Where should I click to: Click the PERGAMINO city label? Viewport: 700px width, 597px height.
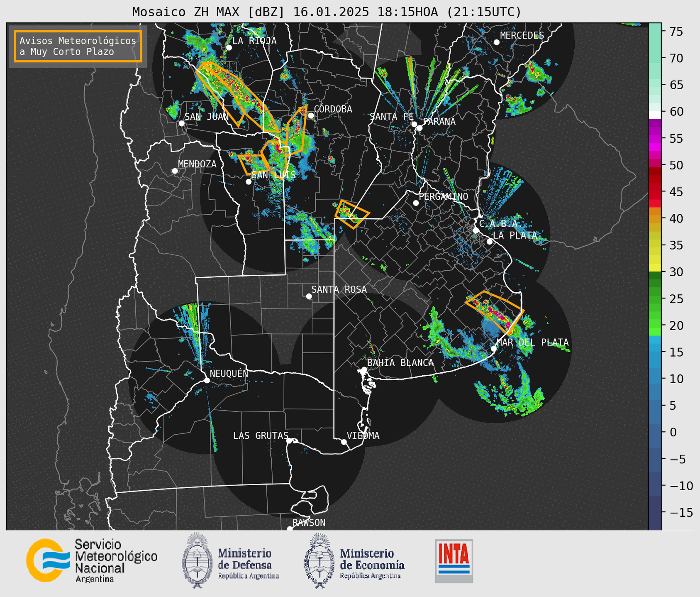(x=444, y=196)
